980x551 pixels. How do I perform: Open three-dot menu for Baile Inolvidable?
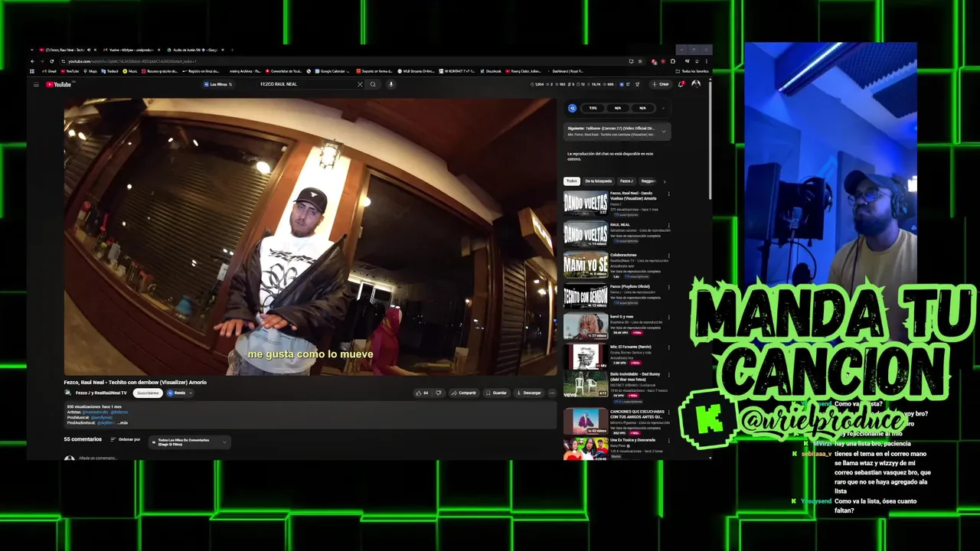point(668,375)
